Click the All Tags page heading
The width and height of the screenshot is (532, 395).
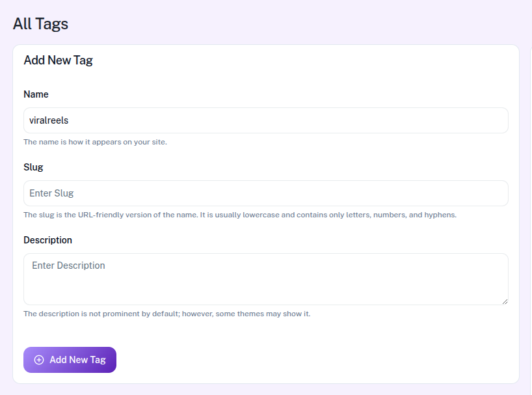[40, 23]
